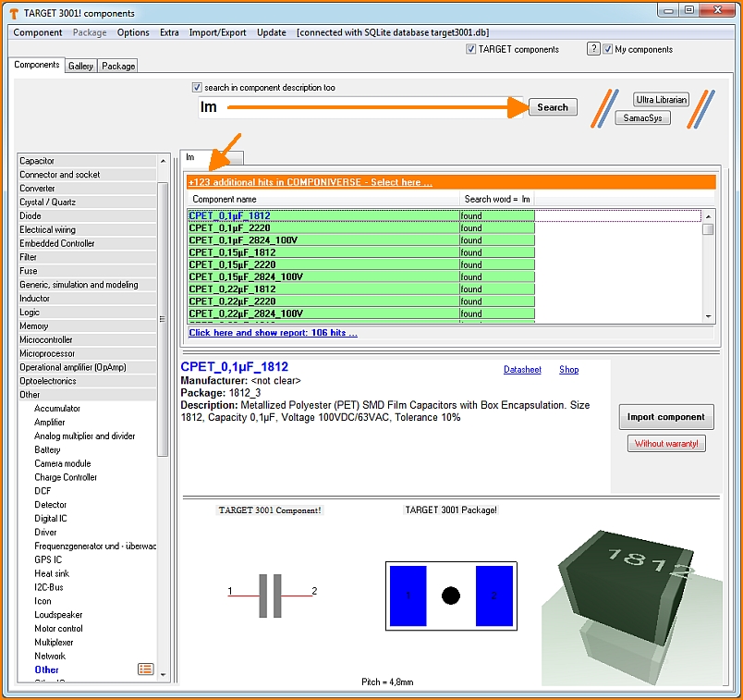Disable the My components checkbox
The image size is (743, 700).
(x=608, y=49)
